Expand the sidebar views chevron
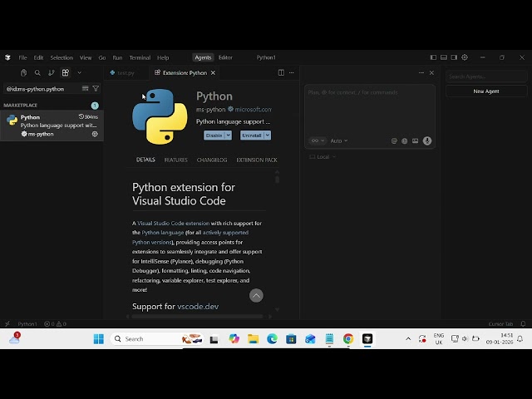This screenshot has width=532, height=399. coord(80,72)
